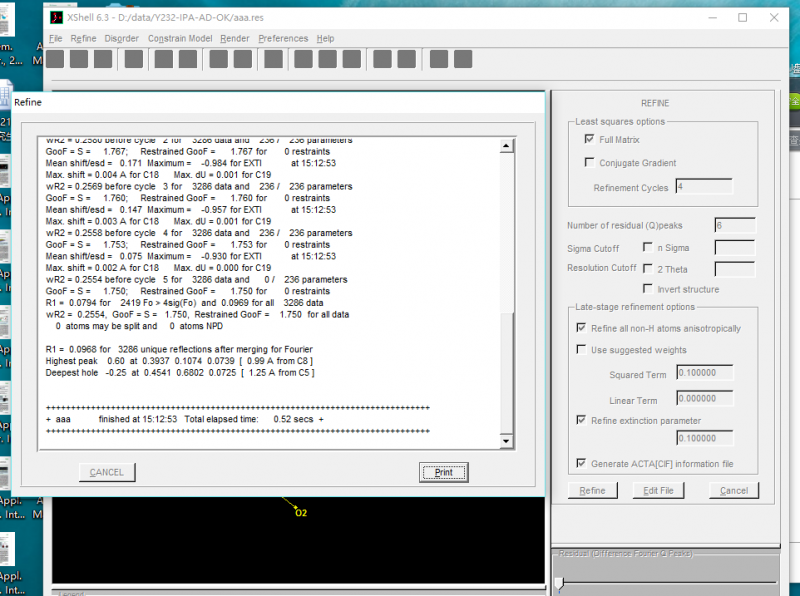Screen dimensions: 800x596
Task: Click CANCEL in the Refine dialog
Action: [107, 473]
